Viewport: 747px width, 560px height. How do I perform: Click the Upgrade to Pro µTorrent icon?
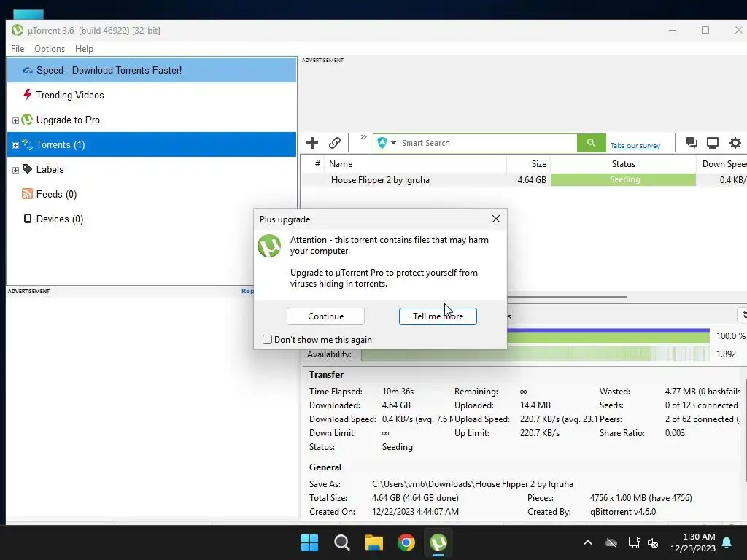click(x=27, y=119)
